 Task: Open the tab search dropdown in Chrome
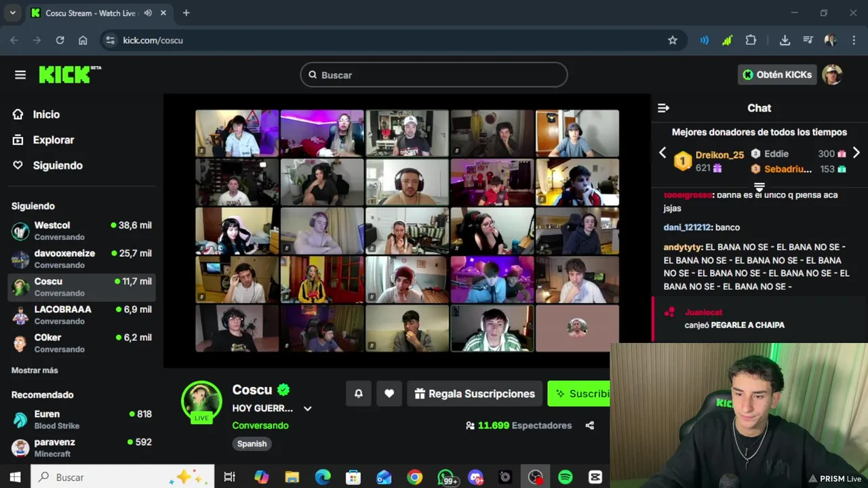coord(12,13)
